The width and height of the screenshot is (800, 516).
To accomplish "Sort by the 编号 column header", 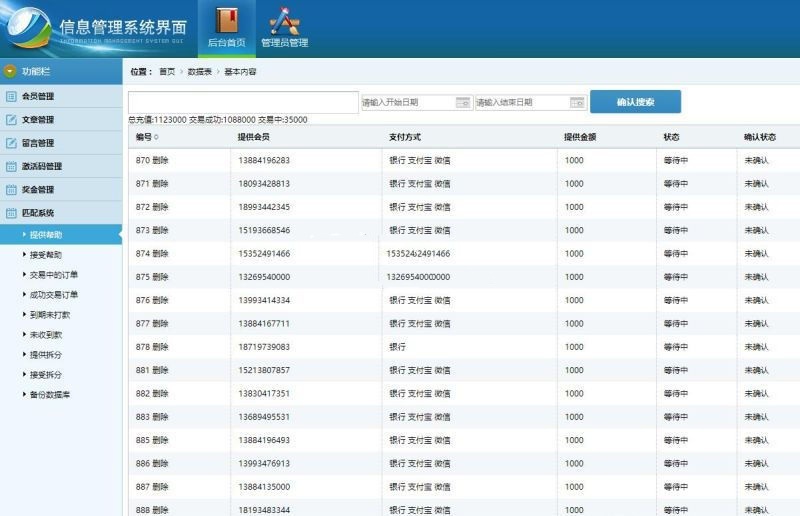I will coord(146,137).
